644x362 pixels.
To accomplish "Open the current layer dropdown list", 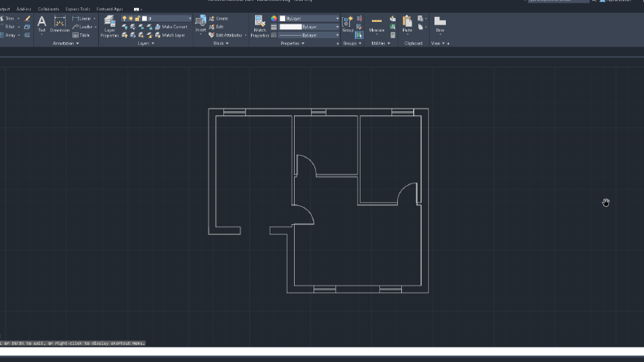I will [190, 19].
